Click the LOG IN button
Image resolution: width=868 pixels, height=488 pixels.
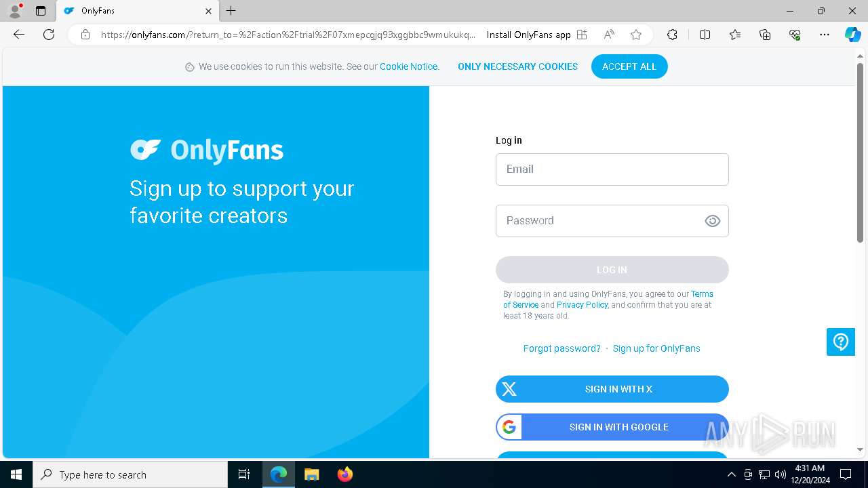pos(612,270)
